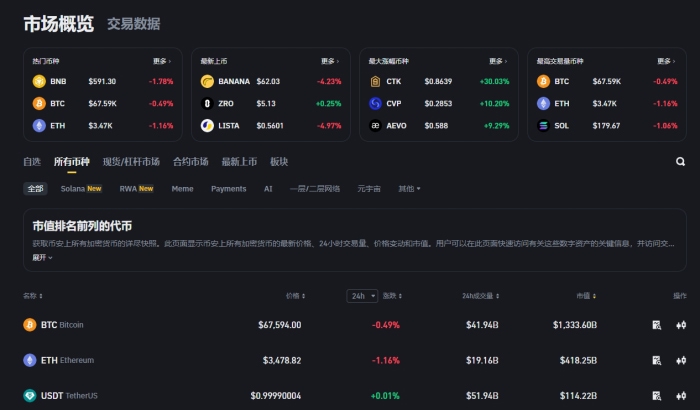Select the 全部 filter chip
Viewport: 700px width, 410px height.
click(x=36, y=188)
